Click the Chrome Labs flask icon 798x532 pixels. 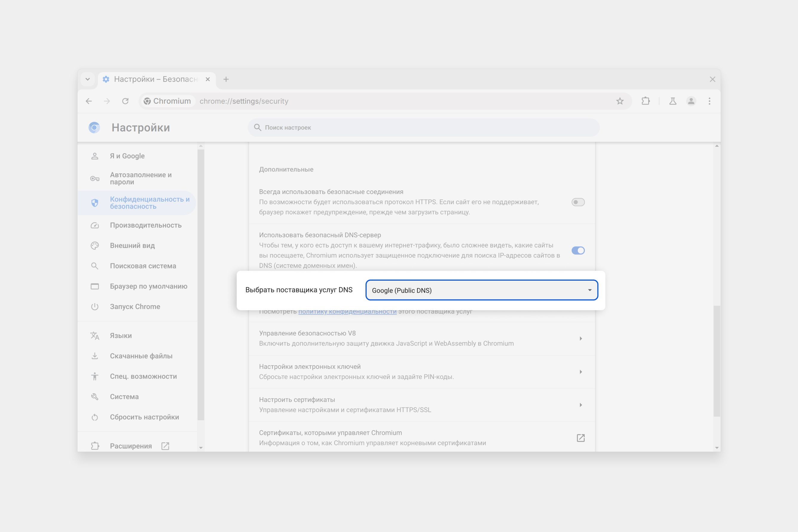(x=672, y=101)
